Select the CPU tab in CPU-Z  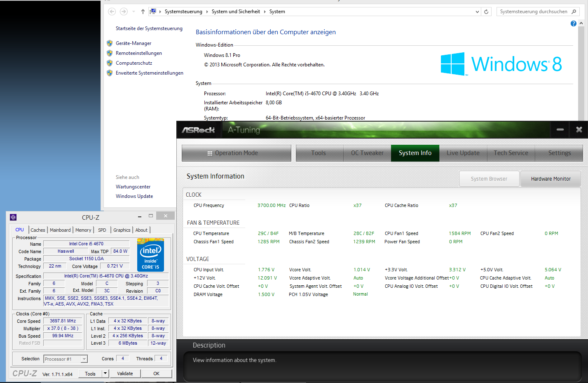20,230
